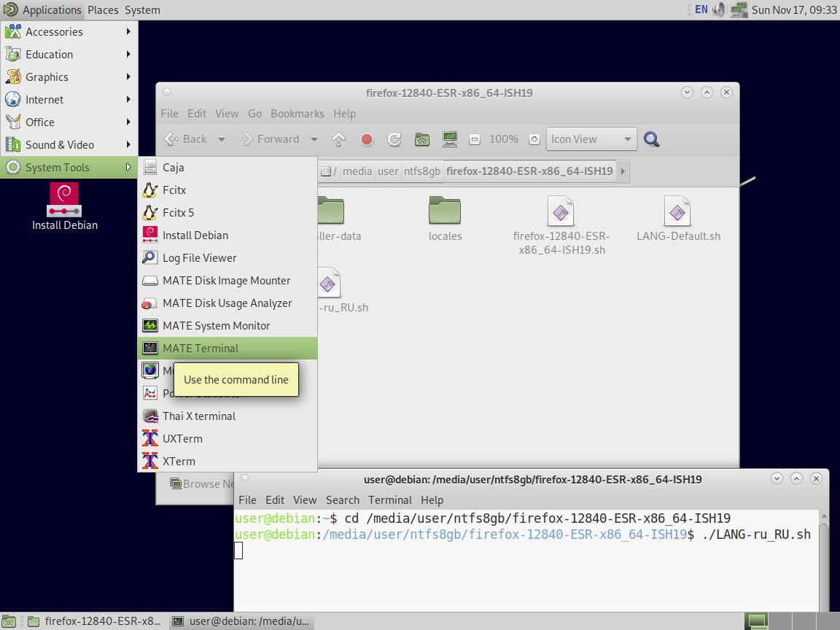Select the firefox-12840-ESR-x86_64-ISH19.sh file
This screenshot has width=840, height=630.
pos(561,225)
